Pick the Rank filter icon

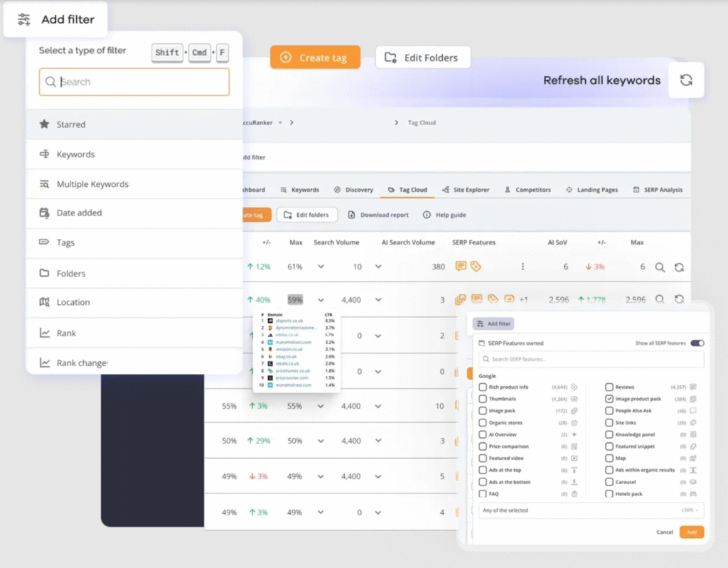[45, 332]
